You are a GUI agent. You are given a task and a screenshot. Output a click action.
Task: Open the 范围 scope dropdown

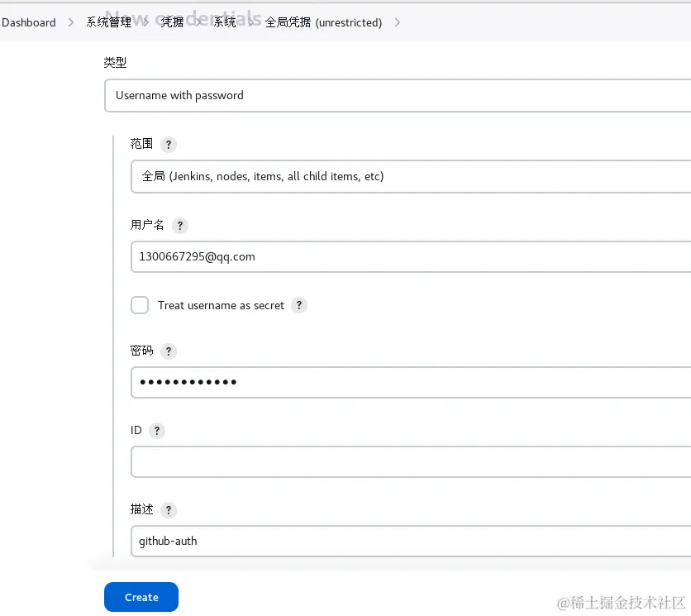411,176
